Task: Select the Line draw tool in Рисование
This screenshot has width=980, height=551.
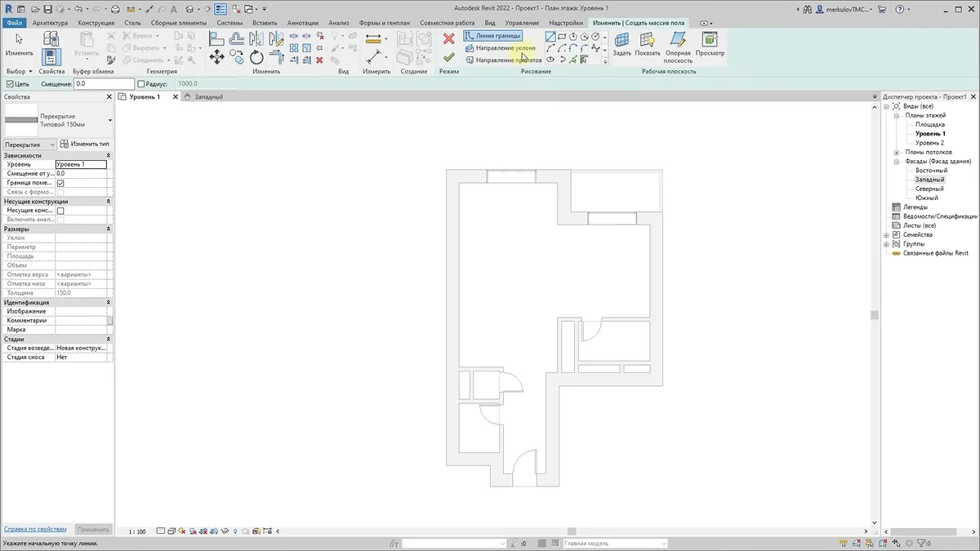Action: 550,37
